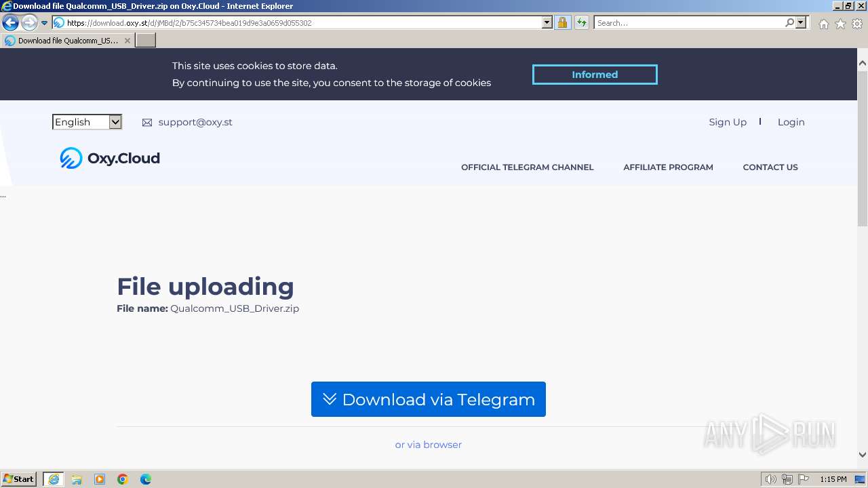Open the Microsoft Edge taskbar icon
Image resolution: width=868 pixels, height=488 pixels.
[146, 479]
